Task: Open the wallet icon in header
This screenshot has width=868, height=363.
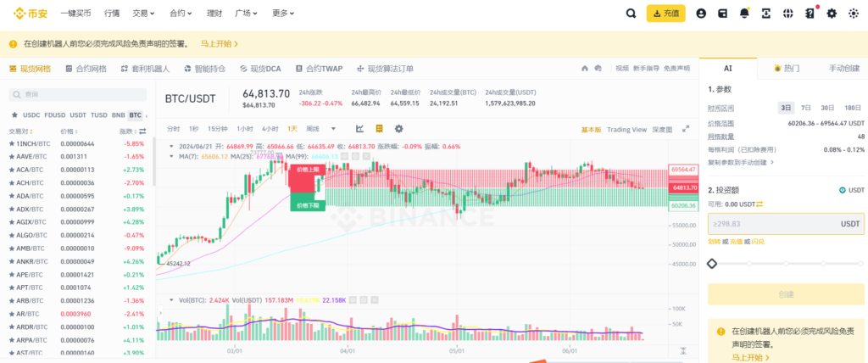Action: pyautogui.click(x=722, y=14)
